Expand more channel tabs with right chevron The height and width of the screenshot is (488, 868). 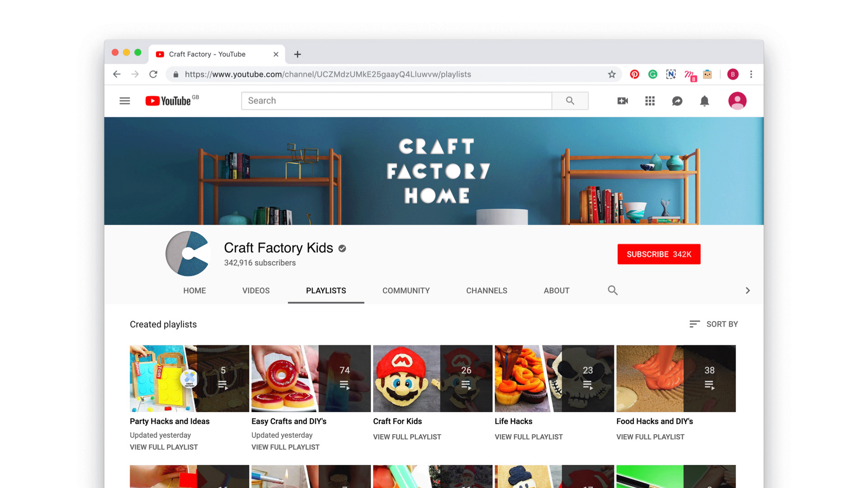click(x=748, y=291)
